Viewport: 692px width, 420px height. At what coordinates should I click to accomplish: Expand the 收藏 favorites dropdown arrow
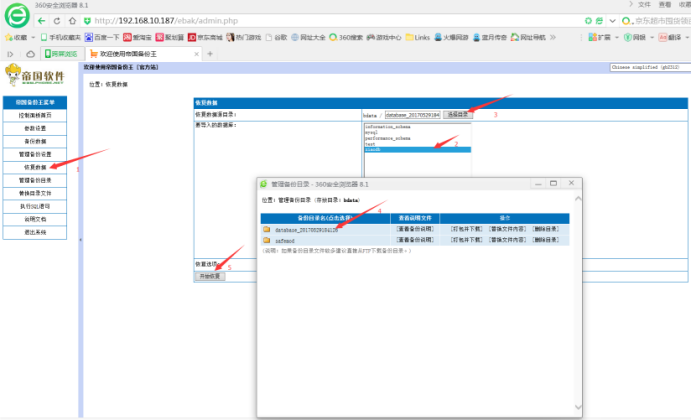(33, 38)
